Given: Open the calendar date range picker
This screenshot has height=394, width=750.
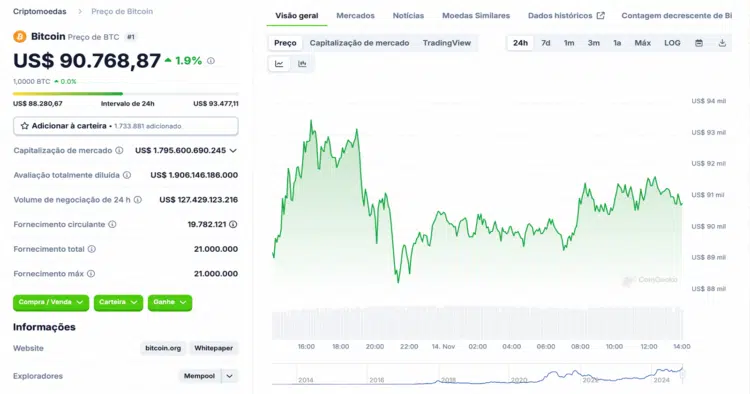Looking at the screenshot, I should tap(699, 43).
